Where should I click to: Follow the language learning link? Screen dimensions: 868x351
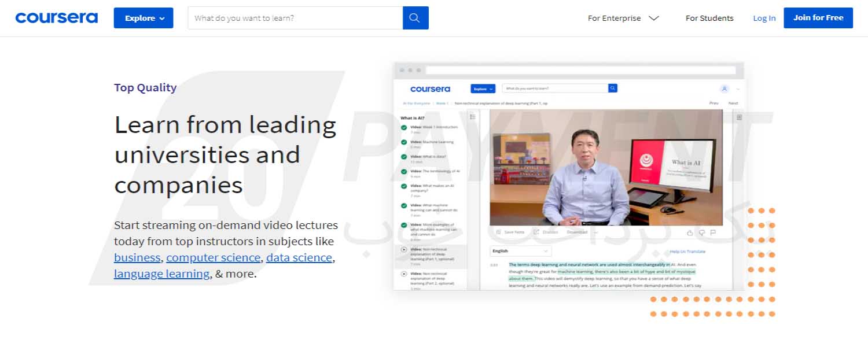click(x=161, y=274)
